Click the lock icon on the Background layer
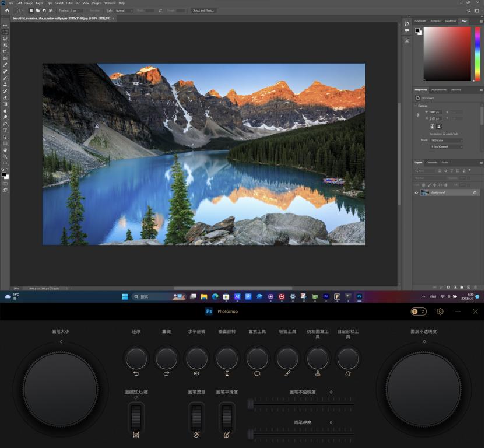 pos(475,192)
